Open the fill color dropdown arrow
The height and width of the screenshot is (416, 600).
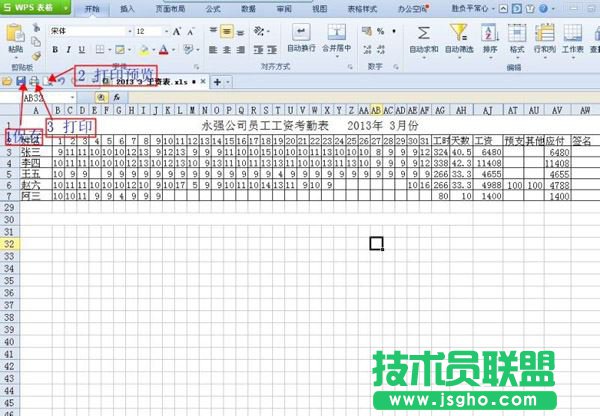[153, 50]
